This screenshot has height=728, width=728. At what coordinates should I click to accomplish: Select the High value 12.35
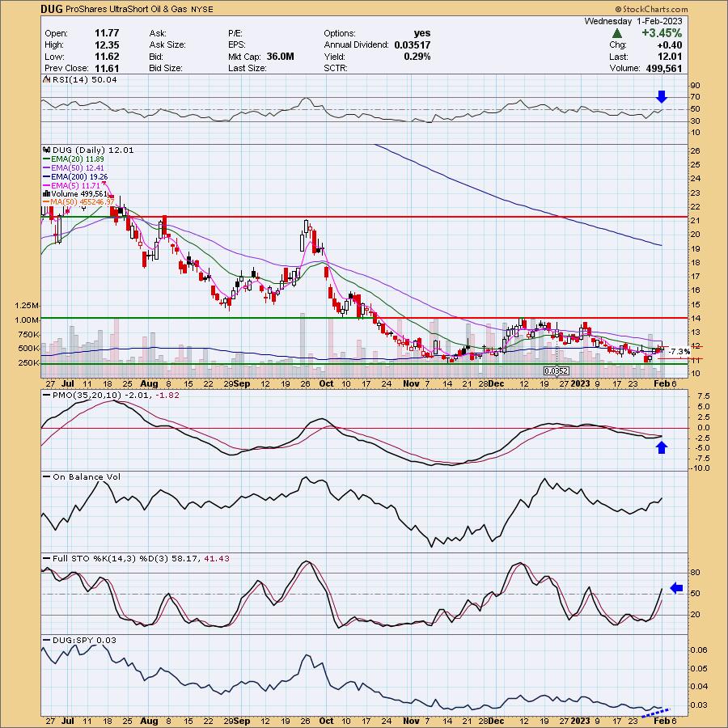107,44
